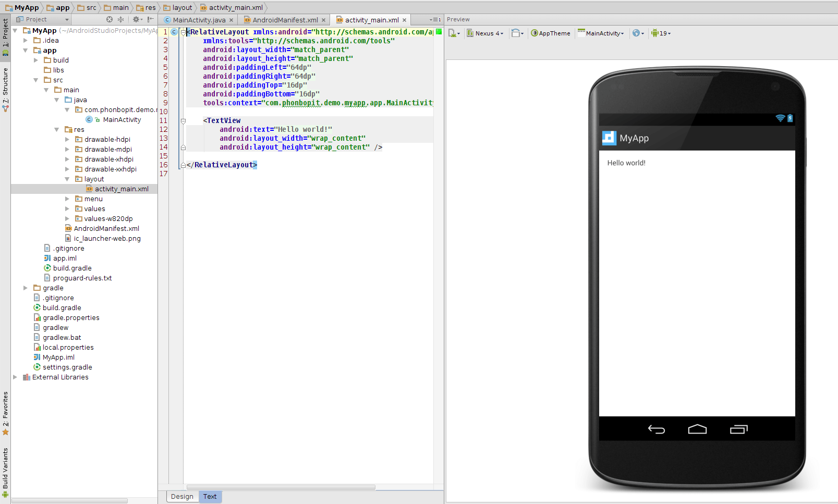This screenshot has height=504, width=838.
Task: Click scroll-from-source target icon in Project panel
Action: (110, 19)
